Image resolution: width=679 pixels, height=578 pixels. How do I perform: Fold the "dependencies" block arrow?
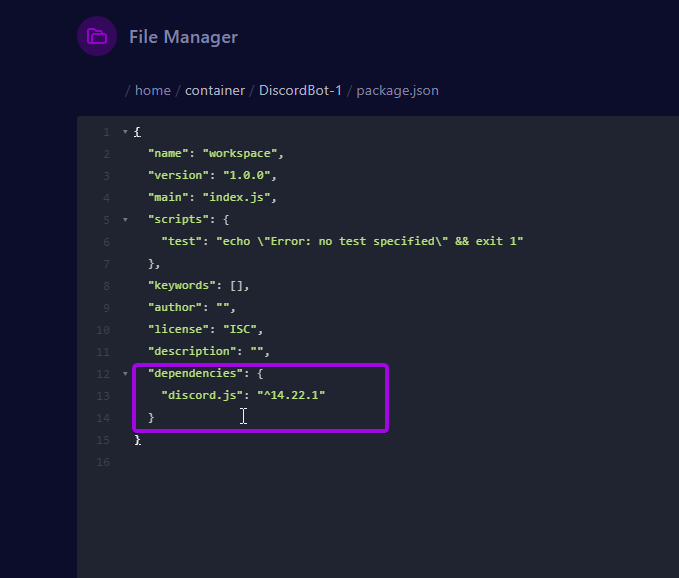(125, 373)
